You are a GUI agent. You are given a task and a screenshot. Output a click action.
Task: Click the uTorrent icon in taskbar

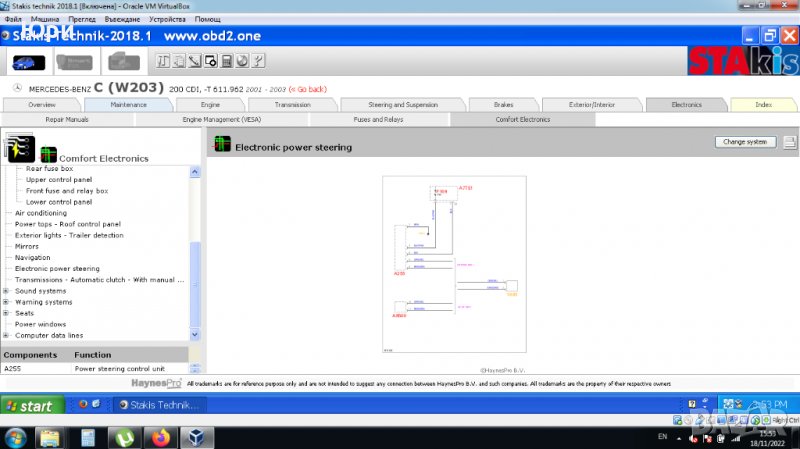click(122, 437)
